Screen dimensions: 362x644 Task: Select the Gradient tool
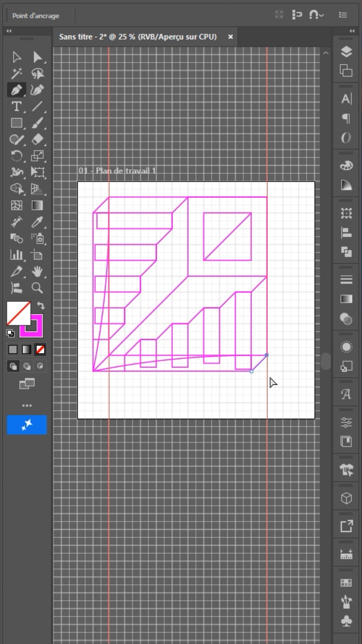coord(37,205)
